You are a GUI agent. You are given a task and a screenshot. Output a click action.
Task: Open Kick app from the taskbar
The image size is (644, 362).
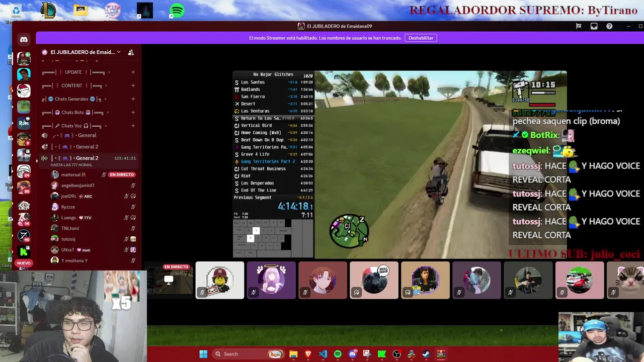coord(382,354)
